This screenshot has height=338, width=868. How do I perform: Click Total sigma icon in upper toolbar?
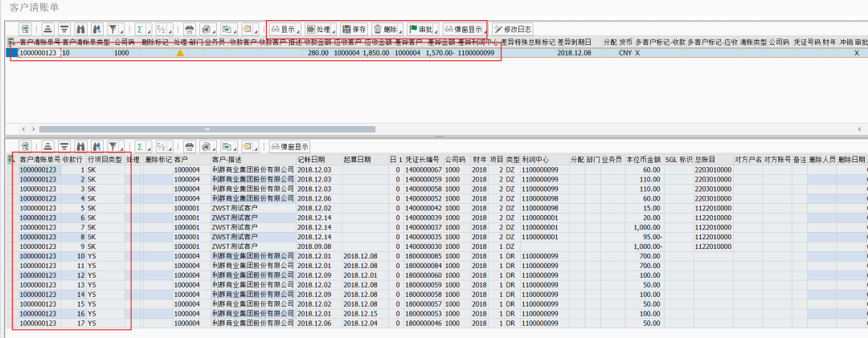click(x=141, y=30)
